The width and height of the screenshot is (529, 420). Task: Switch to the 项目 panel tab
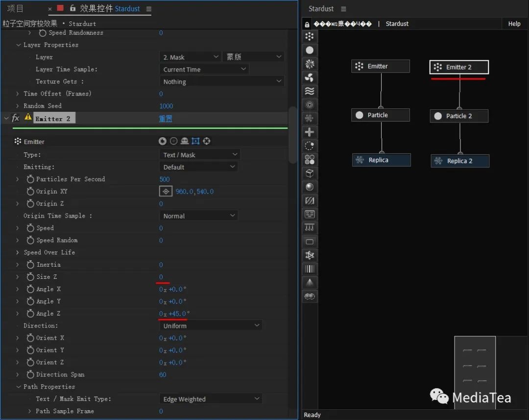click(x=15, y=8)
